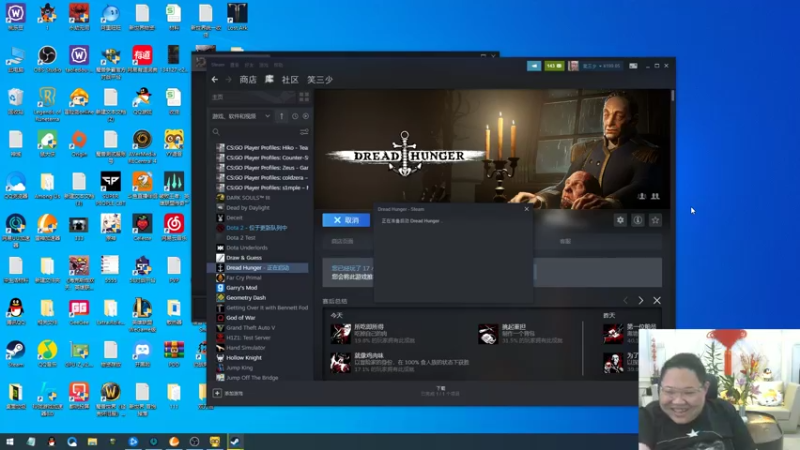This screenshot has width=800, height=450.
Task: Show recent activity clock filter icon
Action: [x=295, y=116]
